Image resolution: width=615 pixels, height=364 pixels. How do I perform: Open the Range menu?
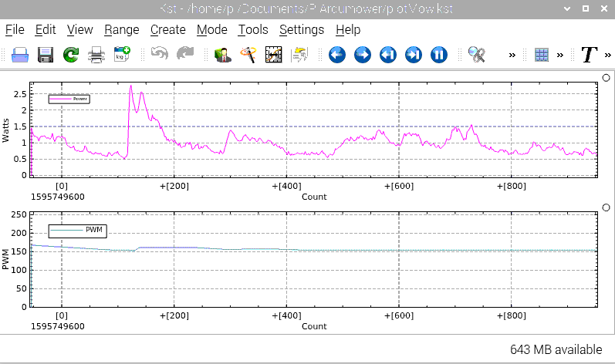[x=122, y=30]
